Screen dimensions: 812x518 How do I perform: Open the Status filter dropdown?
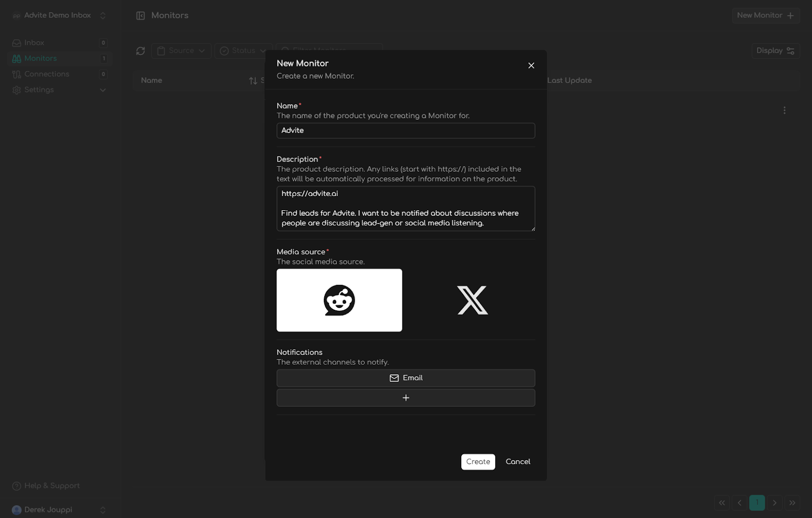[243, 51]
